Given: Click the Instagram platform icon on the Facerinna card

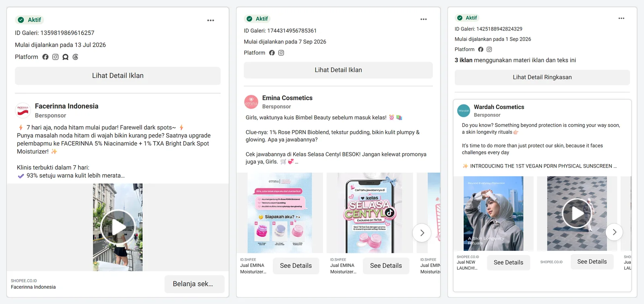Looking at the screenshot, I should [56, 57].
